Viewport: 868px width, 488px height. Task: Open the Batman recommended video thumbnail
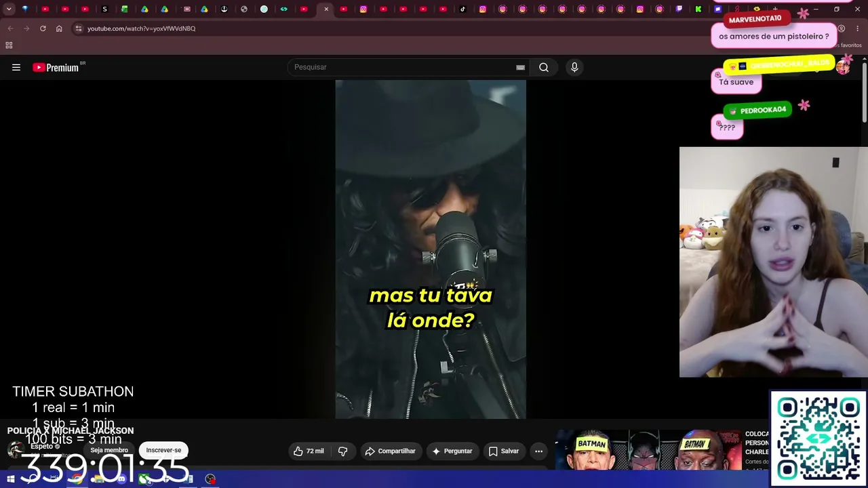coord(648,449)
